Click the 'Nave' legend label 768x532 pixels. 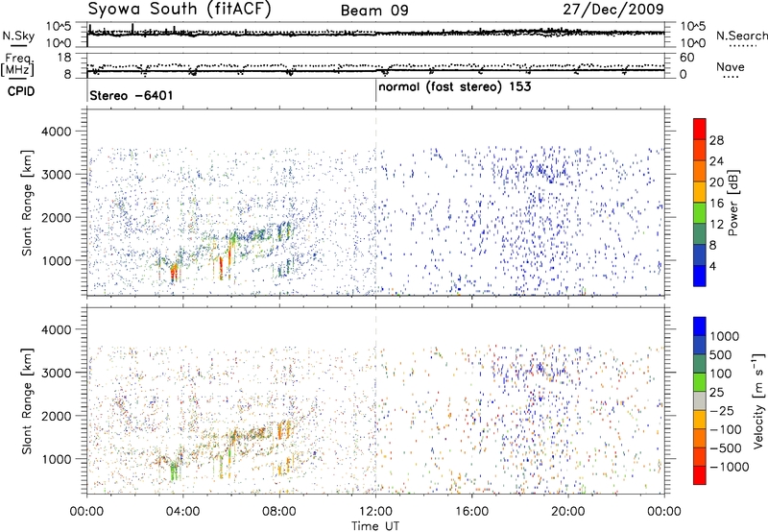730,66
